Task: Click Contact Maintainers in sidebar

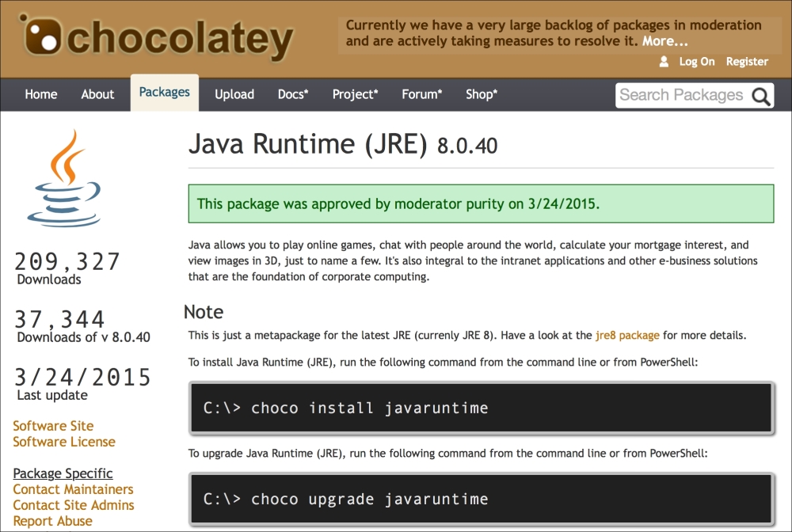Action: point(73,489)
